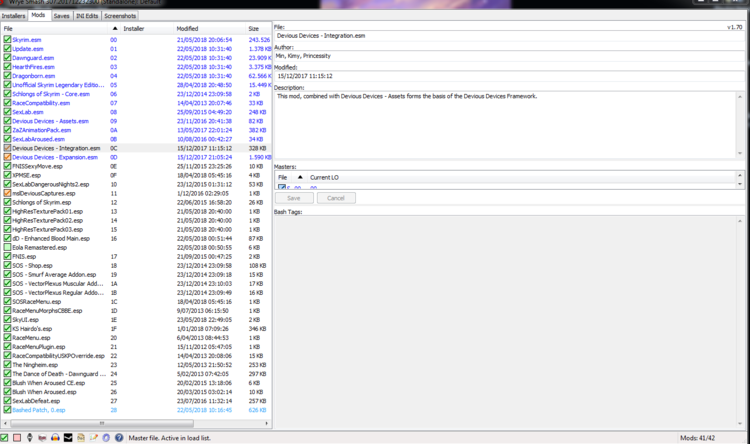The image size is (750, 444).
Task: Select Update.esm in the mod list
Action: tap(136, 49)
